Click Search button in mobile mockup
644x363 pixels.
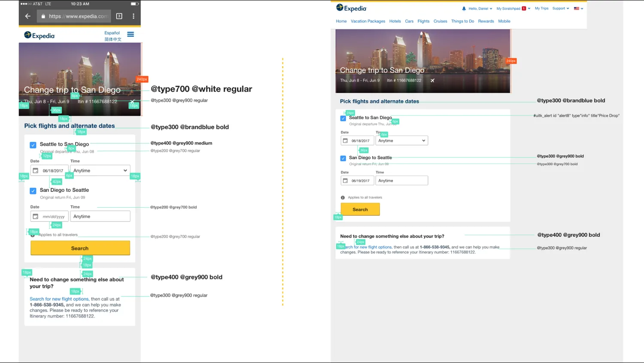[x=80, y=248]
